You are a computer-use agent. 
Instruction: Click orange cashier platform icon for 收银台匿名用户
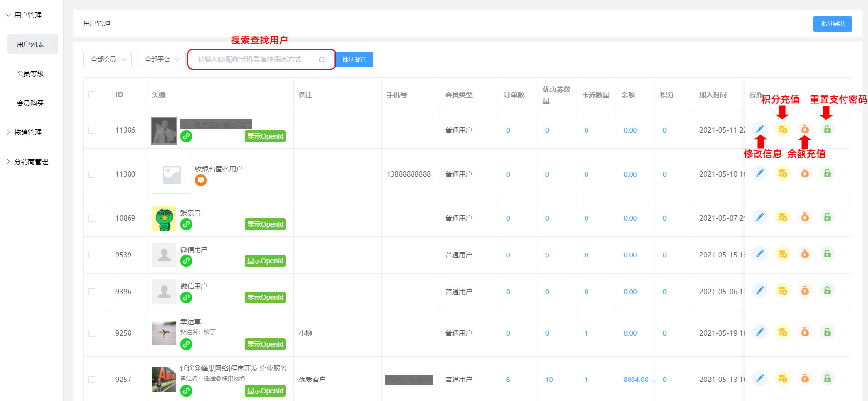pyautogui.click(x=201, y=181)
